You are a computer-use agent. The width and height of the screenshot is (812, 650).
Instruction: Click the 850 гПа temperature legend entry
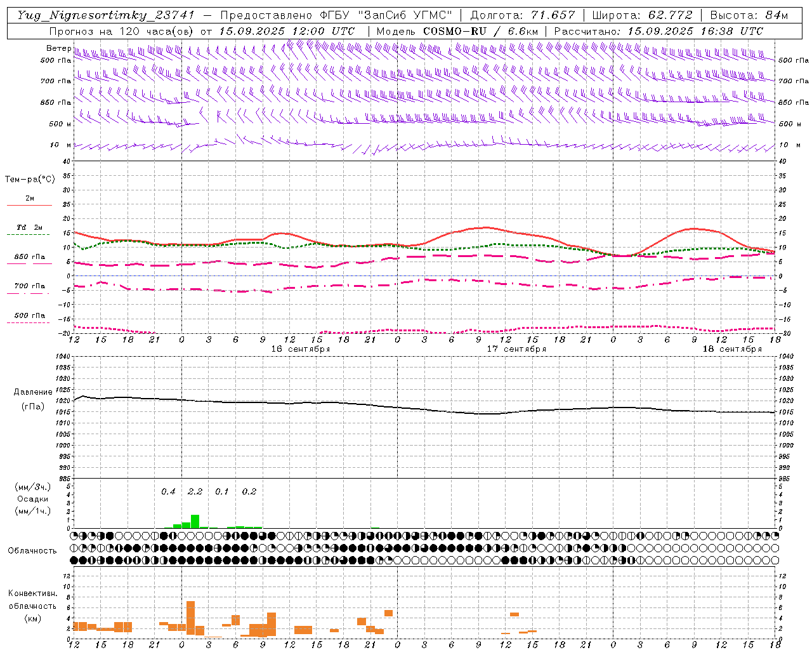pos(30,257)
